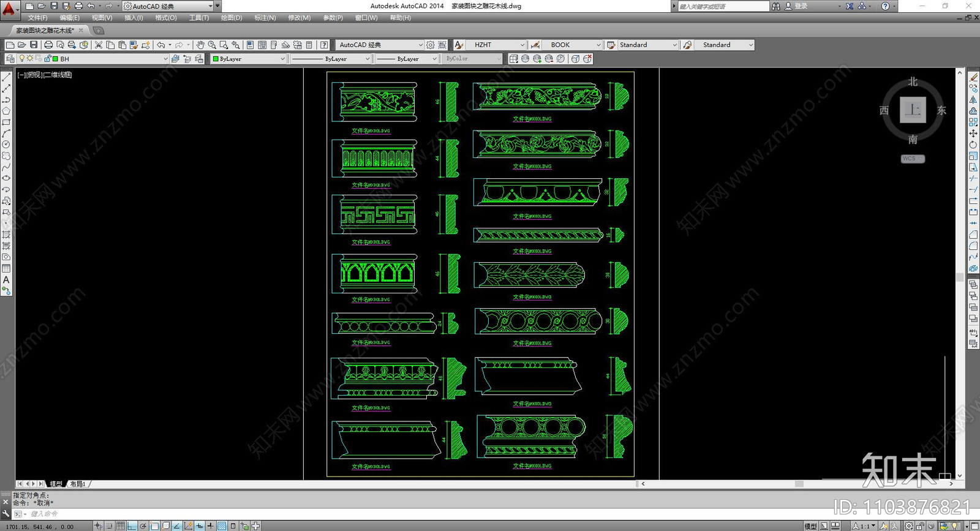
Task: Toggle Ortho mode in status bar
Action: (132, 526)
